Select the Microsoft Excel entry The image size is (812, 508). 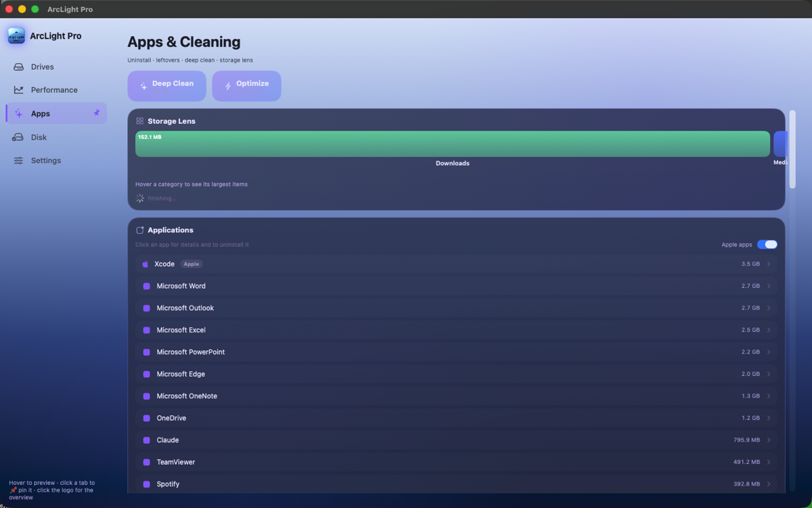456,330
